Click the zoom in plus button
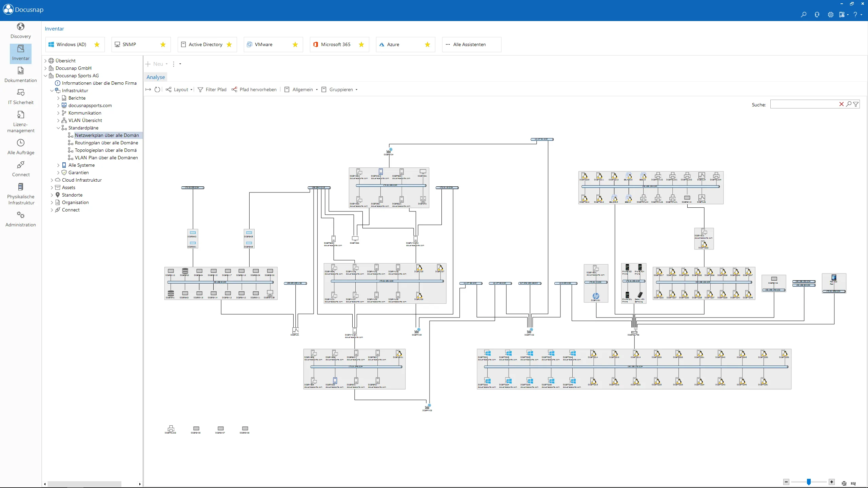 pyautogui.click(x=832, y=482)
